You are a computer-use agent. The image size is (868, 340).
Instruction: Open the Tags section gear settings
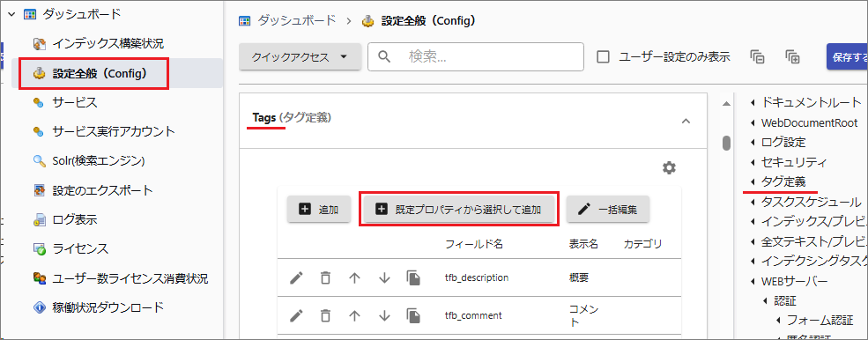click(x=669, y=167)
